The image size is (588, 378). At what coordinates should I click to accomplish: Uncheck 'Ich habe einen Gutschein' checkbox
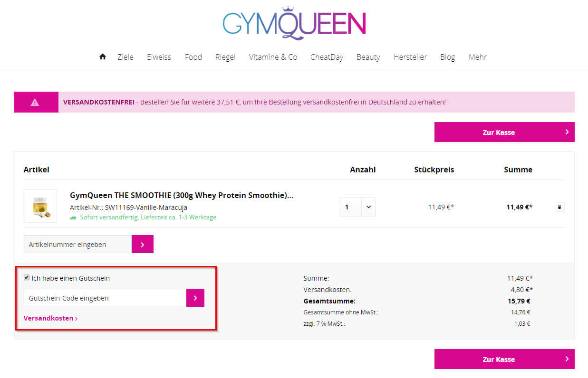(x=27, y=278)
